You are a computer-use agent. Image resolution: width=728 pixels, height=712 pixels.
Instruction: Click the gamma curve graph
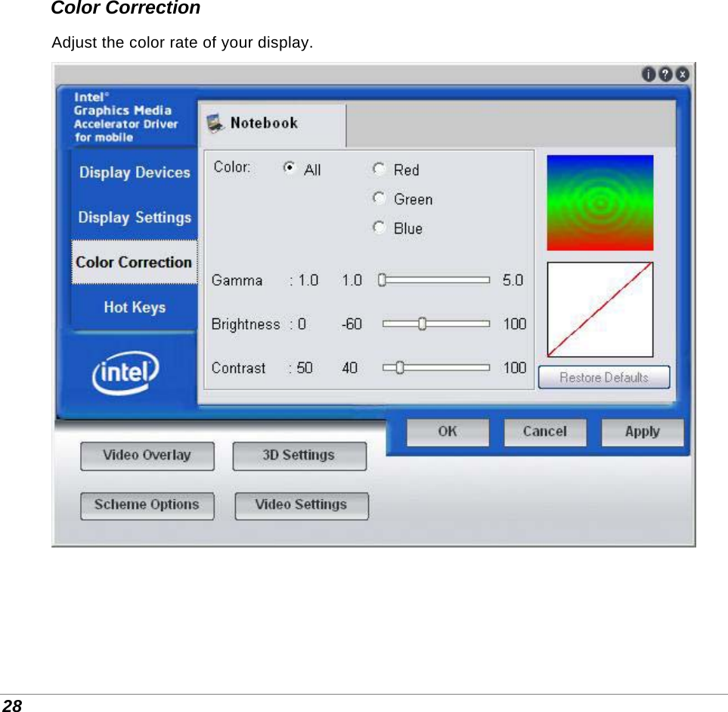point(599,309)
